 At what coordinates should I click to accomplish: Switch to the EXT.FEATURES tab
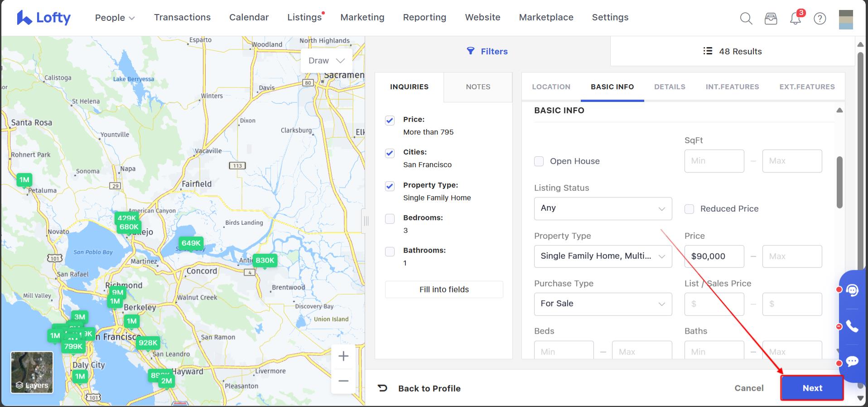807,87
